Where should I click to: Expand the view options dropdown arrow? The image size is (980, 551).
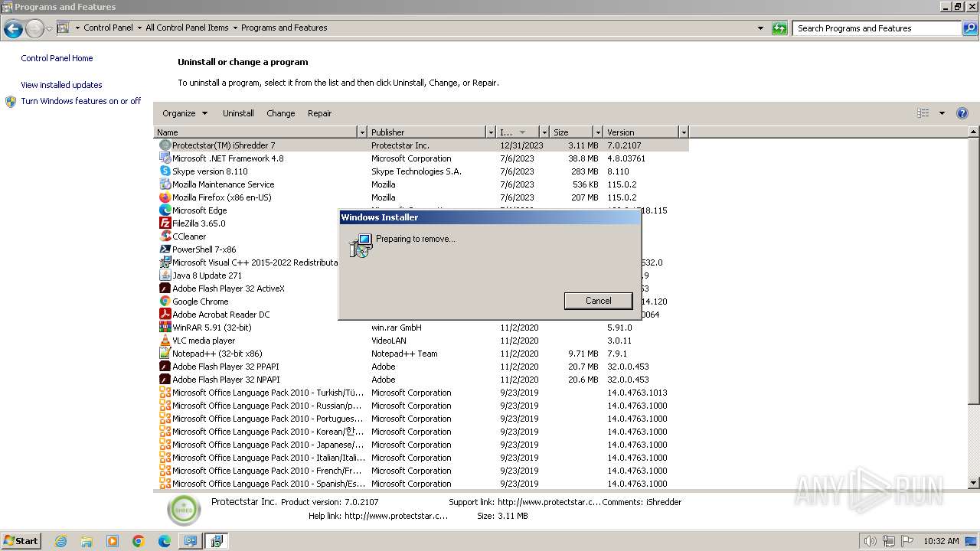tap(942, 113)
